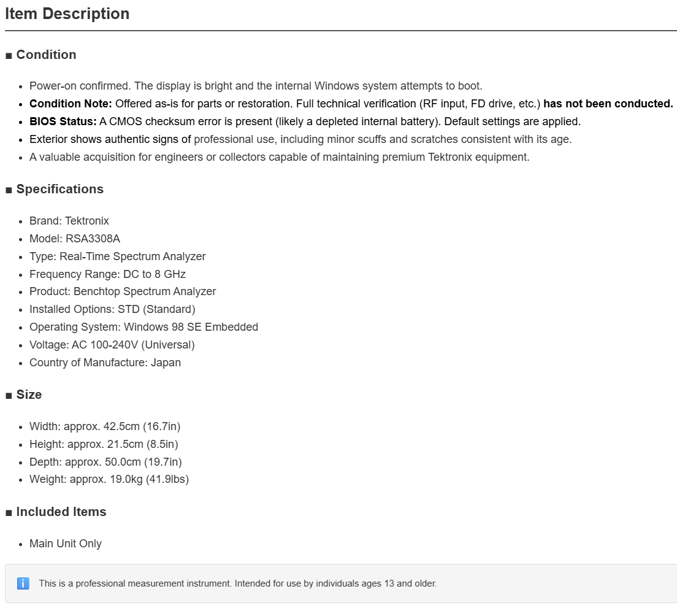Select the Condition section heading

(46, 55)
